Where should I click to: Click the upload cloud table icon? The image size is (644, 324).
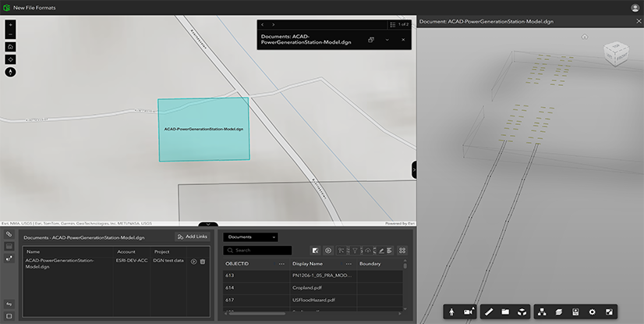367,250
